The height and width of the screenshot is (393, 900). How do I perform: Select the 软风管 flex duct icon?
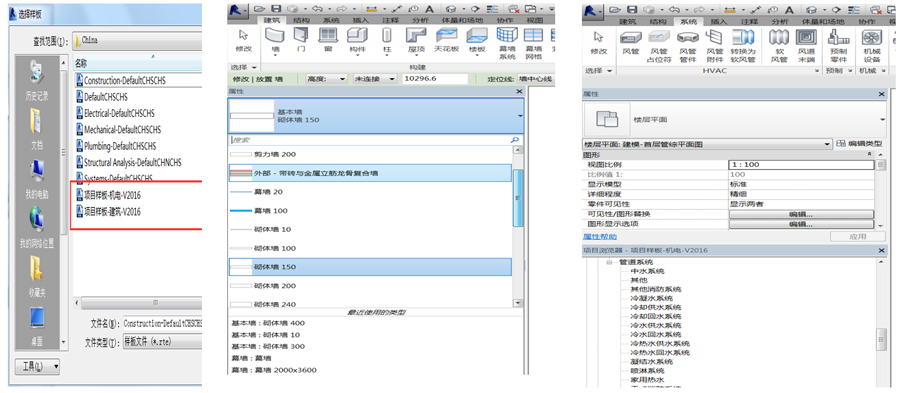pos(778,38)
